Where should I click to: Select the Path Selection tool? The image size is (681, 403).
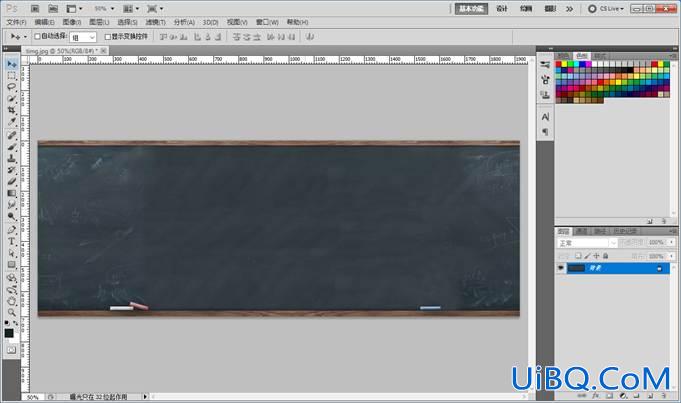(12, 253)
